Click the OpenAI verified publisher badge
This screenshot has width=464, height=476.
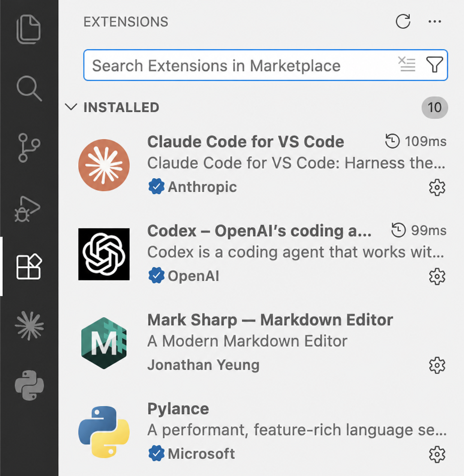tap(156, 275)
